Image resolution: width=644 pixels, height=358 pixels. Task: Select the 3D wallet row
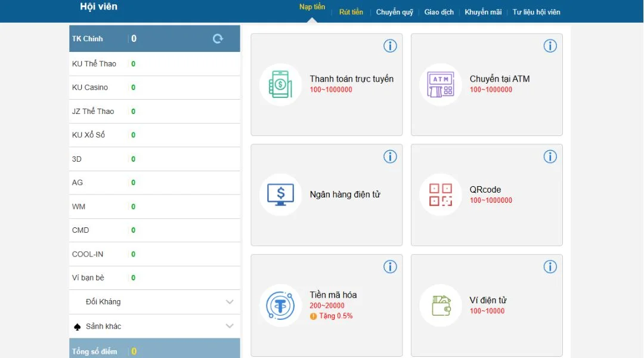pos(154,159)
